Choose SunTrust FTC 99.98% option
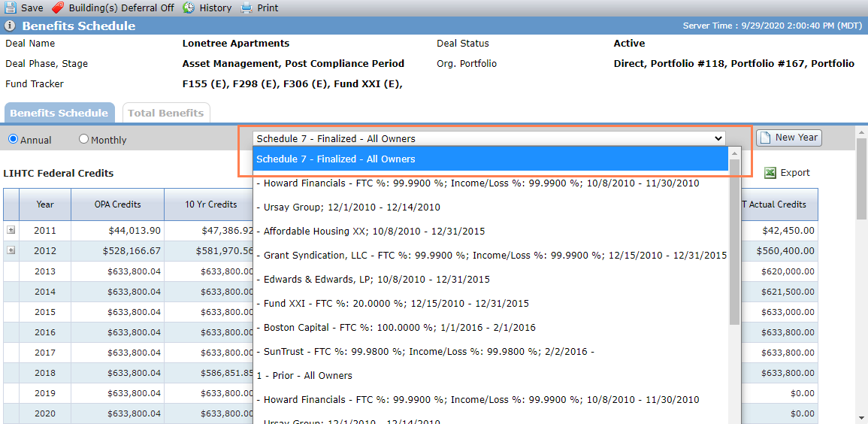This screenshot has height=424, width=868. tap(425, 352)
